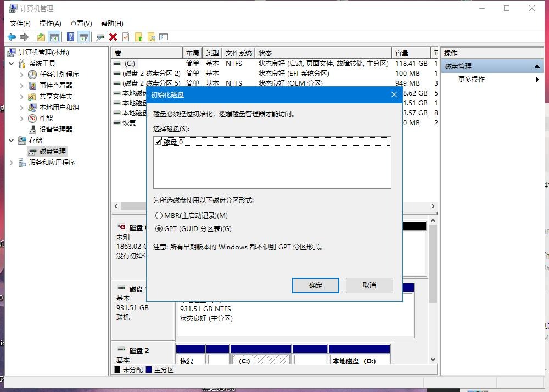Select the 磁盘 2 disk label
The height and width of the screenshot is (392, 549).
click(x=139, y=351)
